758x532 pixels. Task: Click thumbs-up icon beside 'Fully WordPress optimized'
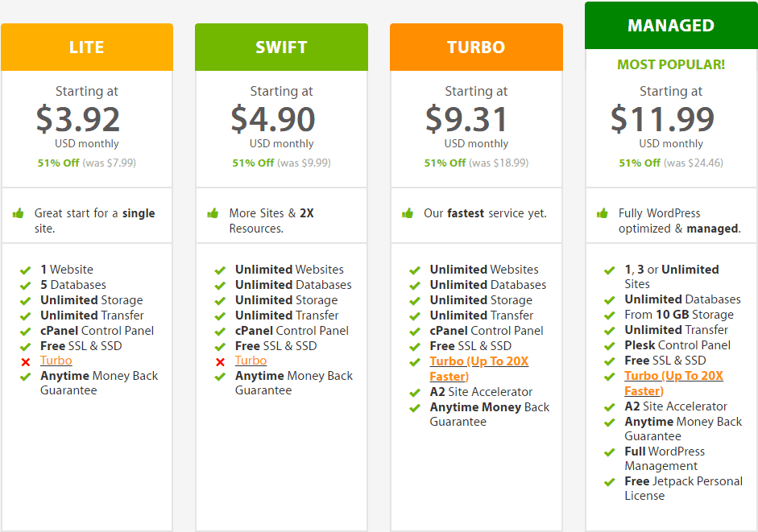click(x=603, y=213)
